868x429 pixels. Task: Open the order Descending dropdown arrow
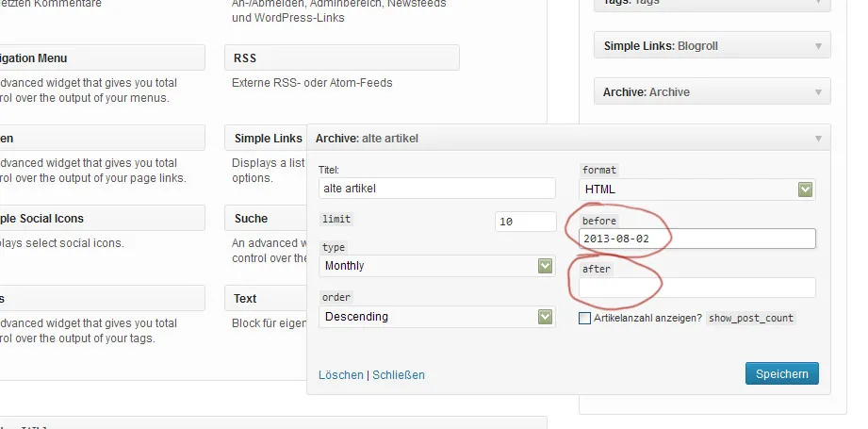(546, 317)
